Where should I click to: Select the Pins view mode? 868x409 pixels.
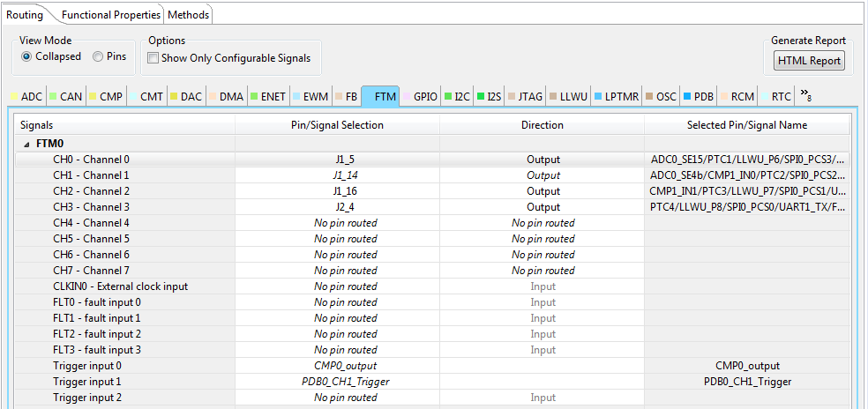click(109, 56)
